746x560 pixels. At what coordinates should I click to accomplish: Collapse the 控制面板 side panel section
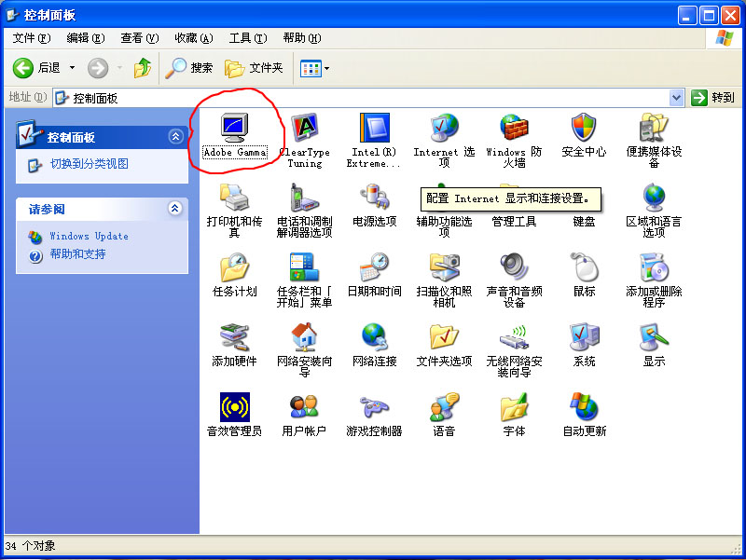pos(175,137)
